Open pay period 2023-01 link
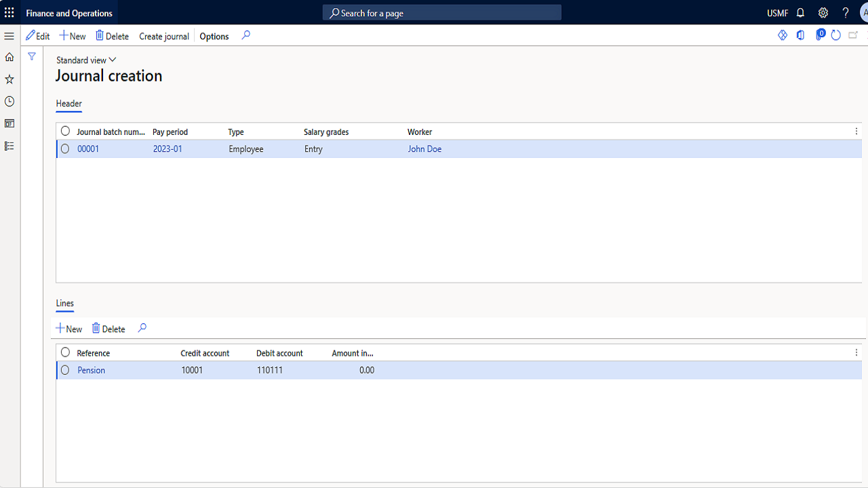Image resolution: width=868 pixels, height=488 pixels. (x=167, y=149)
